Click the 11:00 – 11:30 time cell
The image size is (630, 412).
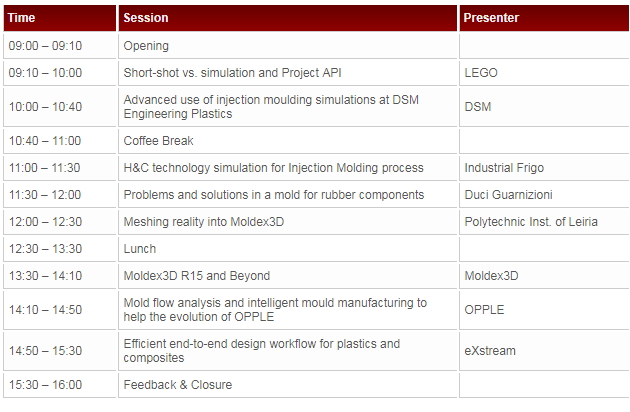[60, 168]
